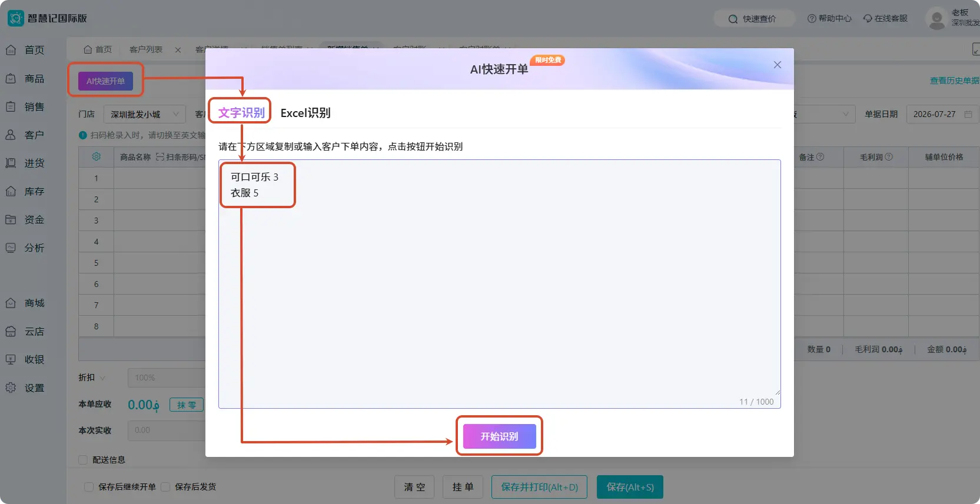This screenshot has height=504, width=980.
Task: Check 保存后继续开单 option
Action: tap(89, 487)
